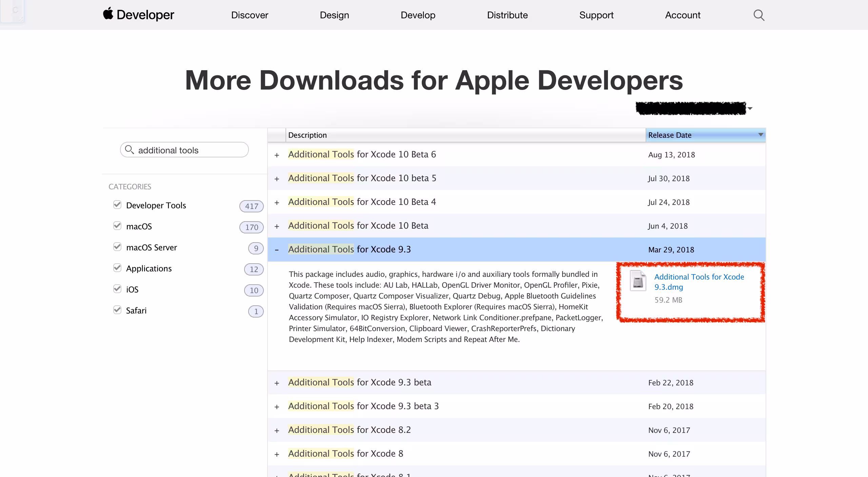Open the Discover menu
This screenshot has width=868, height=477.
pyautogui.click(x=250, y=15)
